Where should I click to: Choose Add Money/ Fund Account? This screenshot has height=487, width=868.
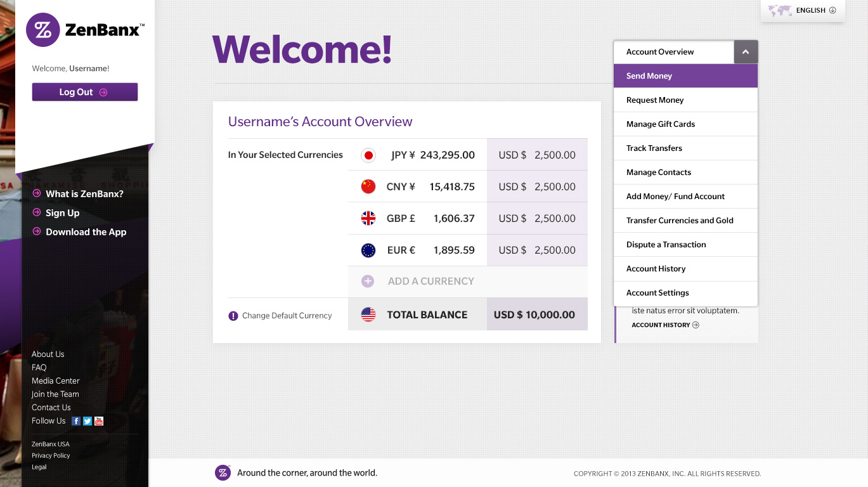click(x=685, y=197)
